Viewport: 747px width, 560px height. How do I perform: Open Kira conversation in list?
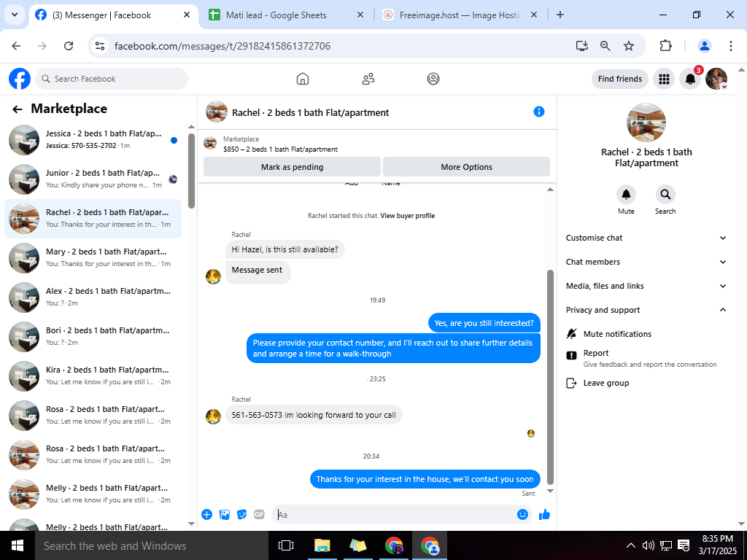[93, 376]
